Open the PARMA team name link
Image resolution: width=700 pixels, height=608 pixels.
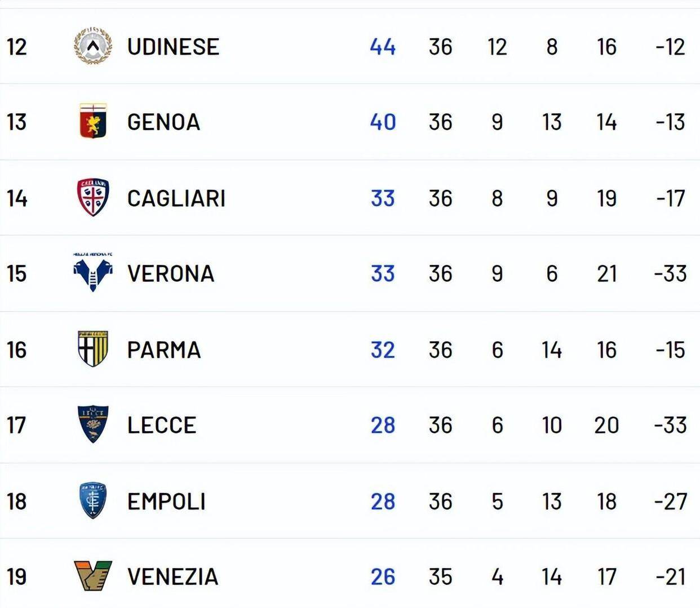point(164,350)
